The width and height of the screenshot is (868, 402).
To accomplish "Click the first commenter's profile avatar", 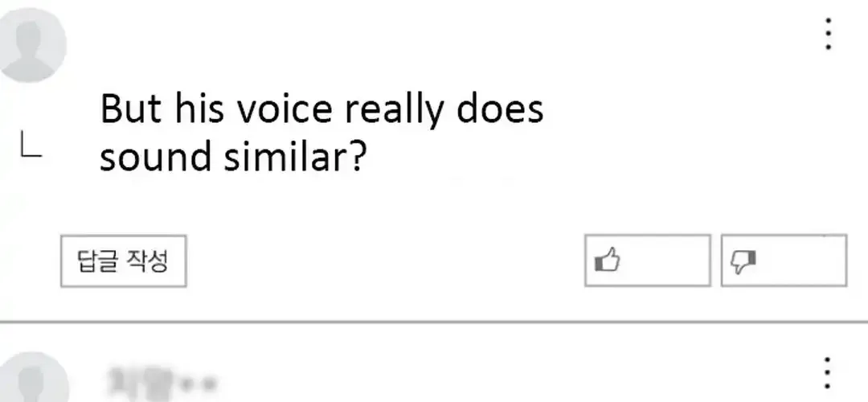I will pos(31,45).
